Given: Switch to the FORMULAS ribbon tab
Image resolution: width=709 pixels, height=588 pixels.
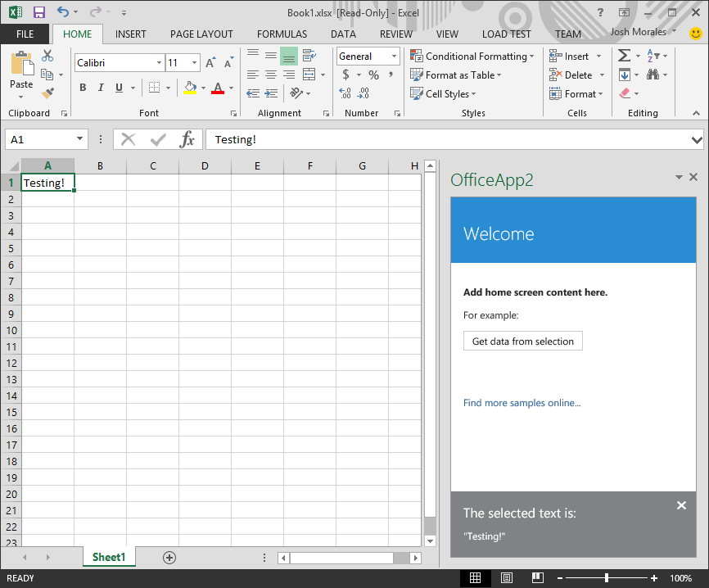Looking at the screenshot, I should tap(282, 34).
